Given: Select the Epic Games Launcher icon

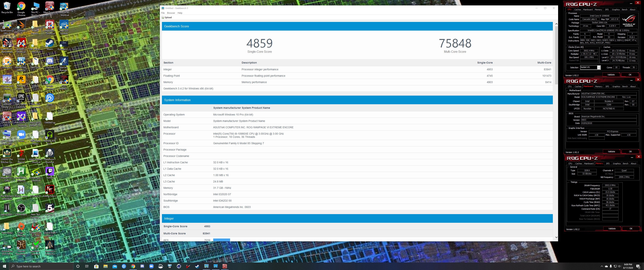Looking at the screenshot, I should coord(21,101).
